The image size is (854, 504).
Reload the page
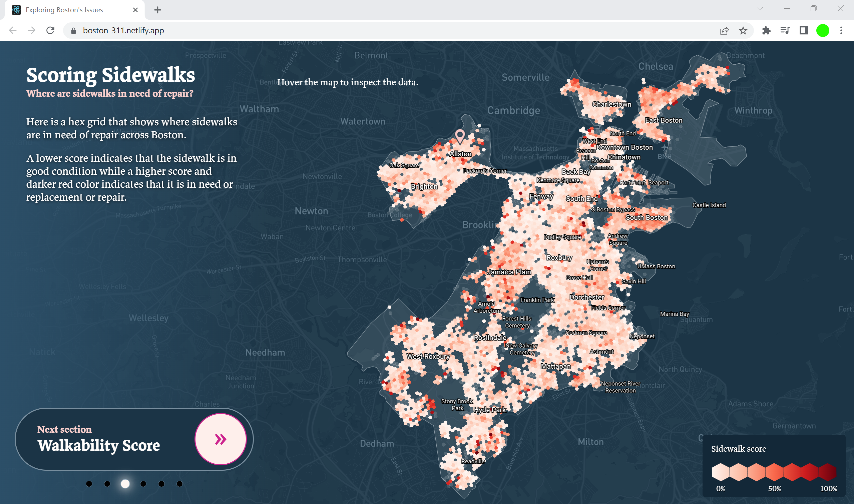tap(50, 31)
